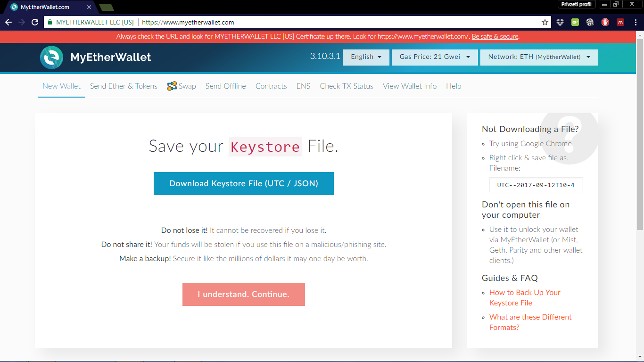Open the Send Offline tab
This screenshot has width=644, height=362.
[226, 86]
